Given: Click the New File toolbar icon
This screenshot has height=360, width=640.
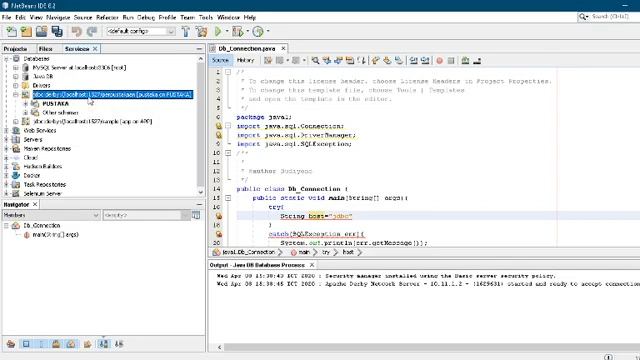Looking at the screenshot, I should [11, 31].
